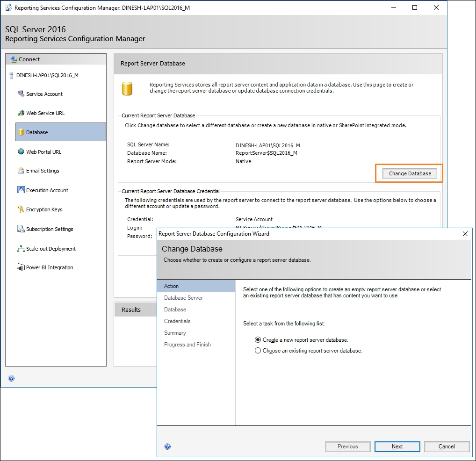Click the Report Server Mode value Native
Viewport: 476px width, 461px height.
243,161
